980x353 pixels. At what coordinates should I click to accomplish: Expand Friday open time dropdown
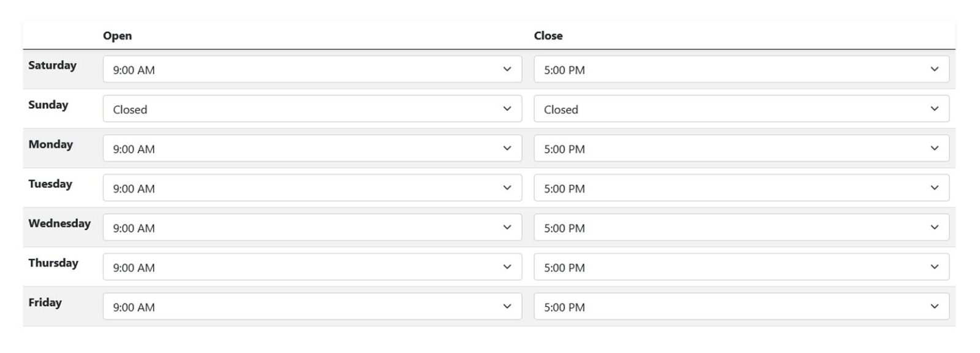(x=312, y=307)
